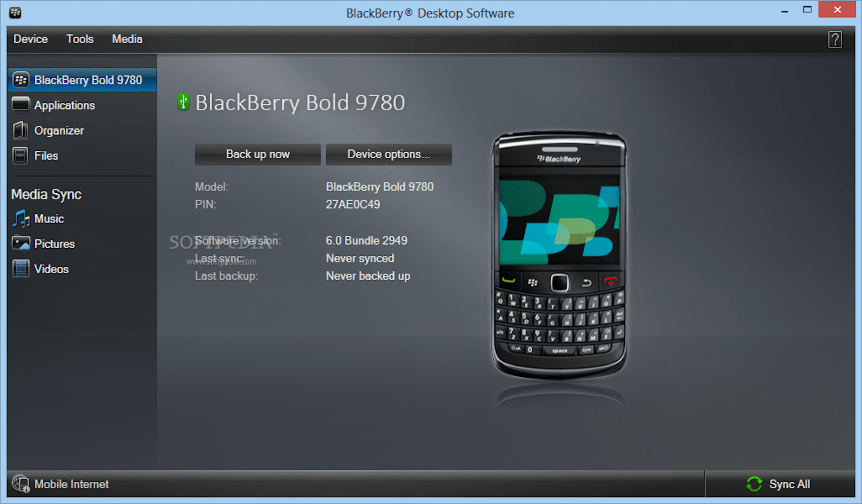The width and height of the screenshot is (862, 504).
Task: Click the USB connection icon beside device name
Action: [183, 102]
